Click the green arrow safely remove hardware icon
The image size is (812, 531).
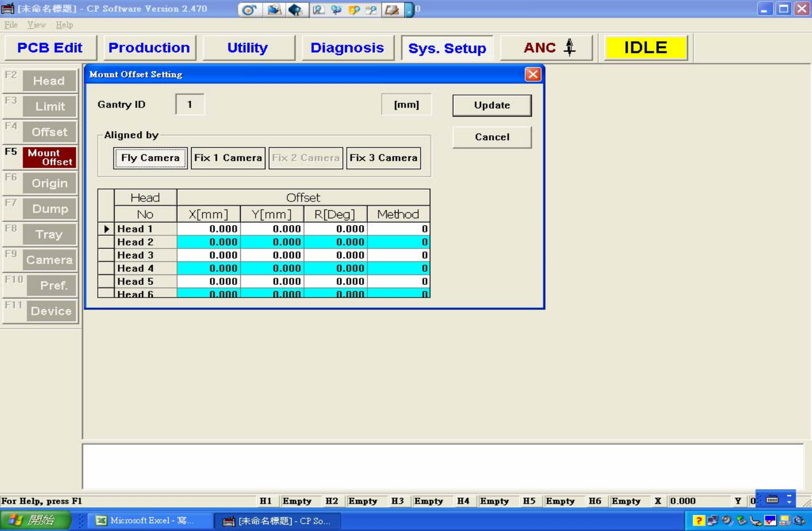741,520
